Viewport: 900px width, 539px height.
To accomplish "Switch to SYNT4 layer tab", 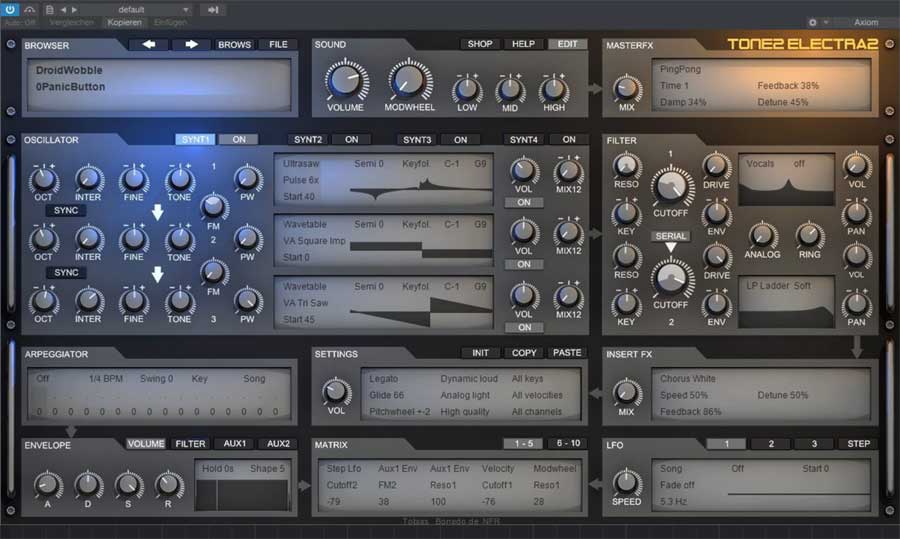I will pos(524,139).
